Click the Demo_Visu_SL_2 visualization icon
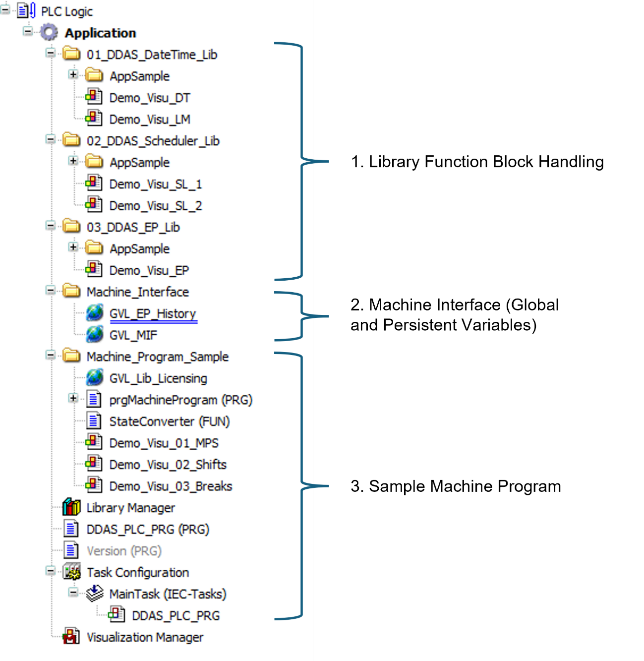This screenshot has width=644, height=661. tap(94, 204)
